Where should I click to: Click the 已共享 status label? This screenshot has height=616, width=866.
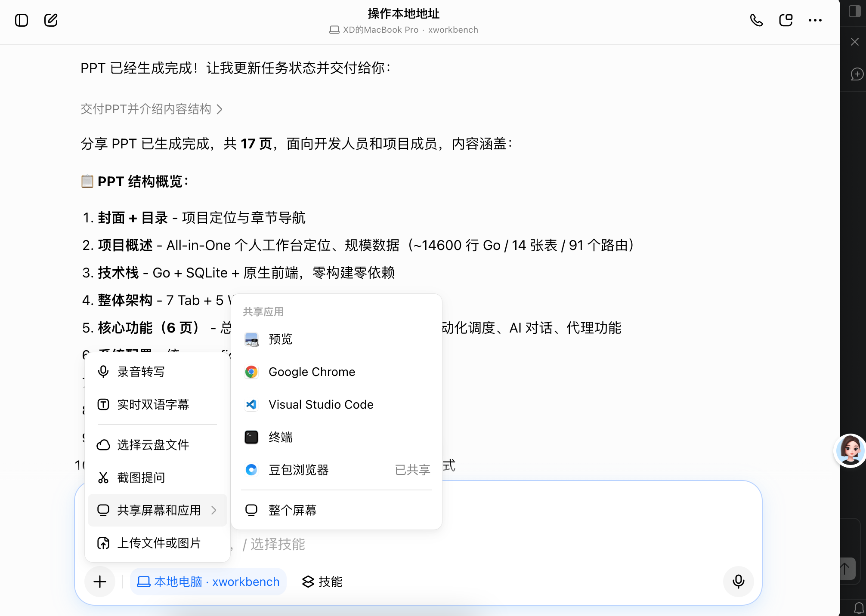pos(413,470)
